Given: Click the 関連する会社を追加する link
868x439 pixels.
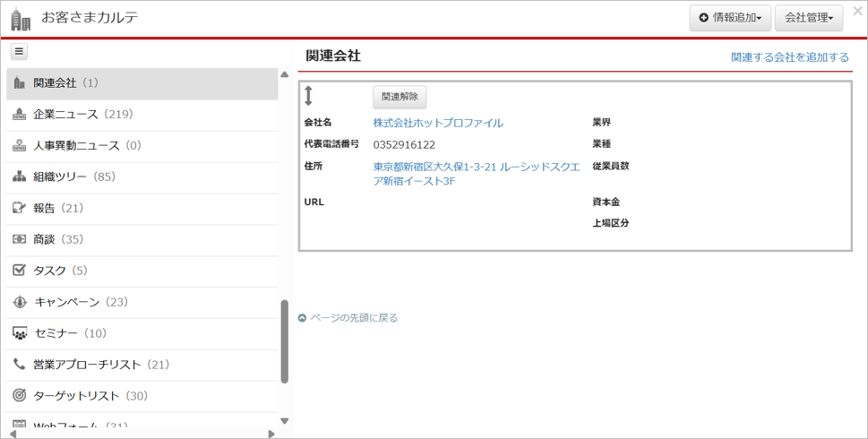Looking at the screenshot, I should [x=789, y=57].
